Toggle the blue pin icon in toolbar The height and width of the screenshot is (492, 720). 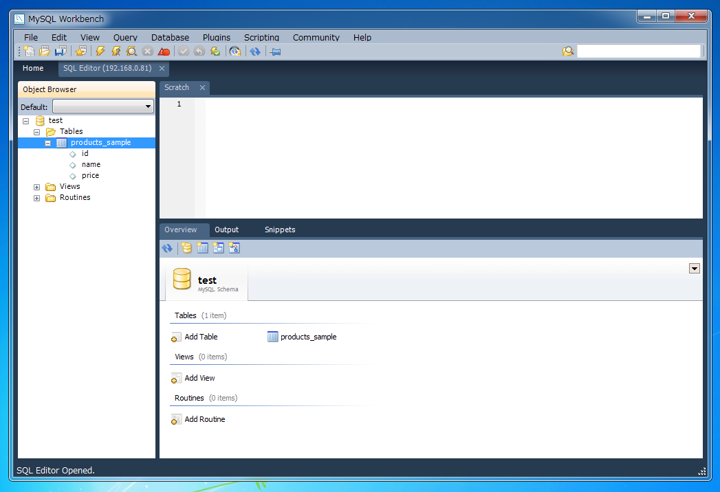tap(276, 51)
